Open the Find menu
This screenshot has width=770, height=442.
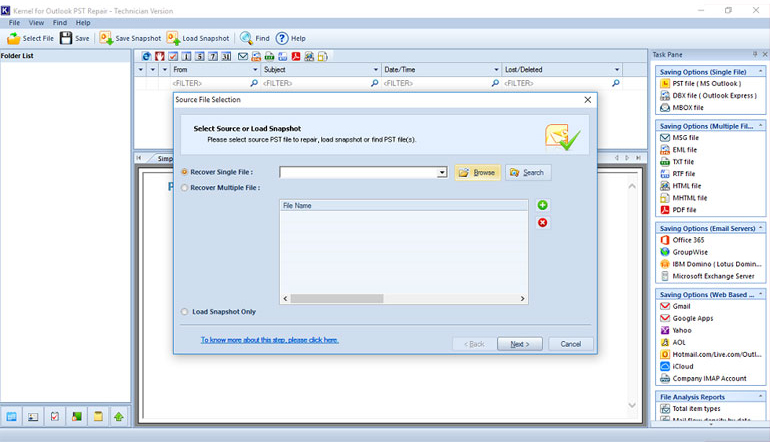click(x=59, y=23)
